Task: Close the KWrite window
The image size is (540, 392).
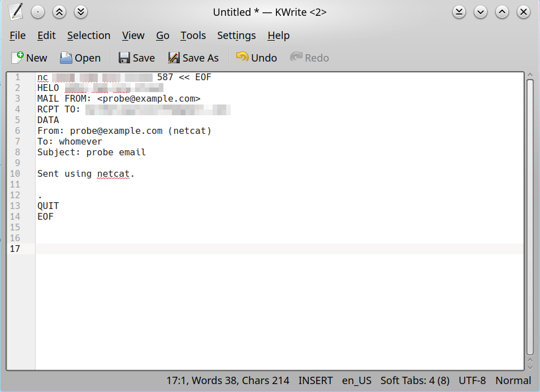Action: [x=524, y=12]
